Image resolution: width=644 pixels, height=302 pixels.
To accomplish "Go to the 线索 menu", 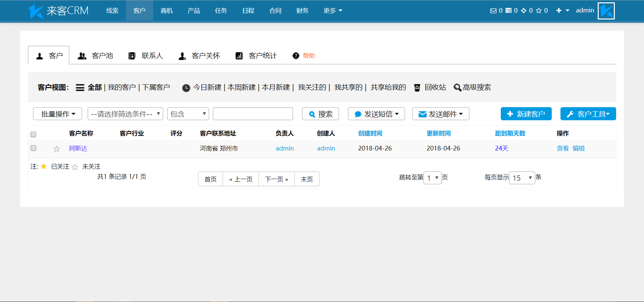I will pyautogui.click(x=112, y=11).
